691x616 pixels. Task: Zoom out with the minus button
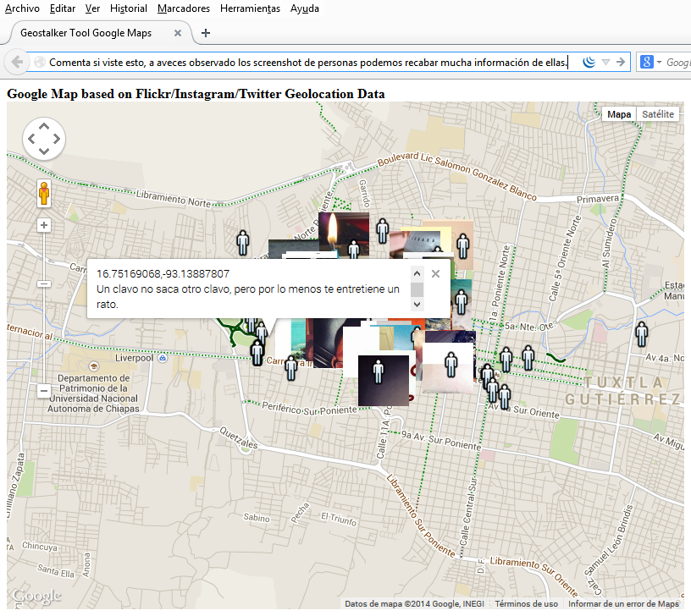point(44,391)
